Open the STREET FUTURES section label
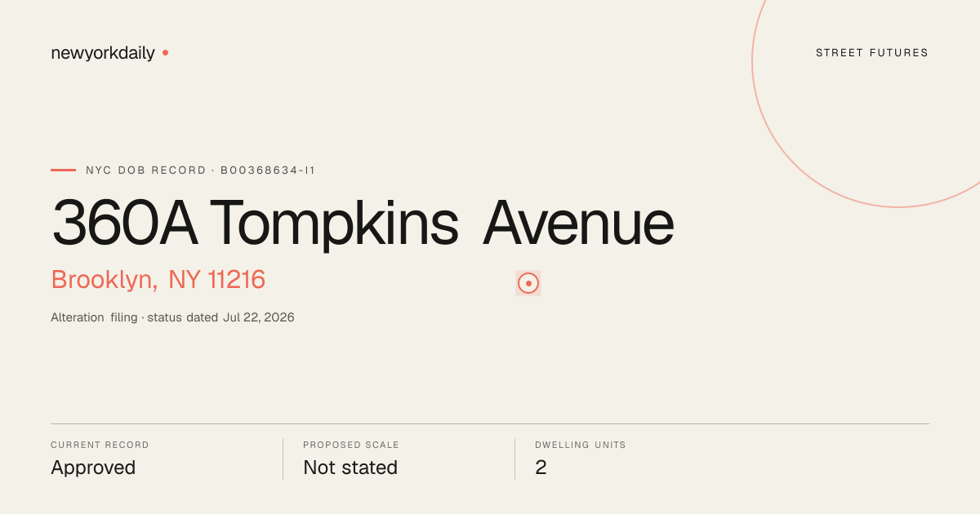Viewport: 980px width, 514px height. pos(872,53)
